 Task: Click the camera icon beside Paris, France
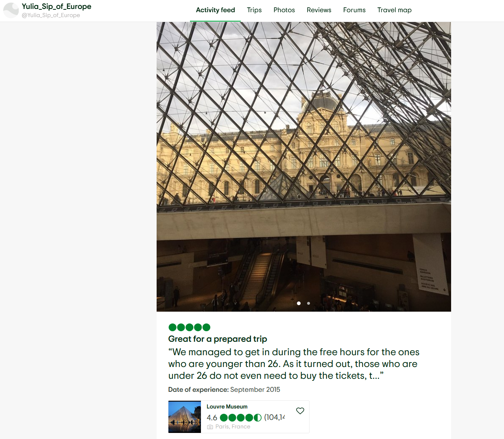click(x=210, y=427)
